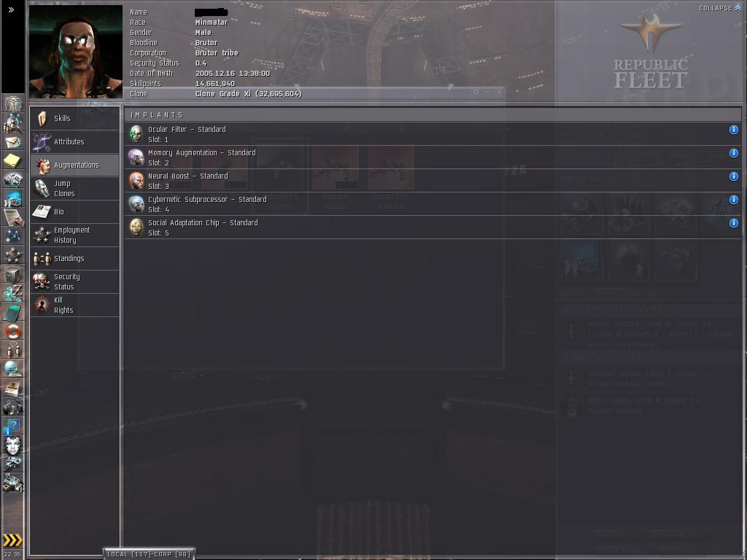Open Character Sheet from Neocom sidebar
Viewport: 747px width, 560px height.
[x=13, y=104]
